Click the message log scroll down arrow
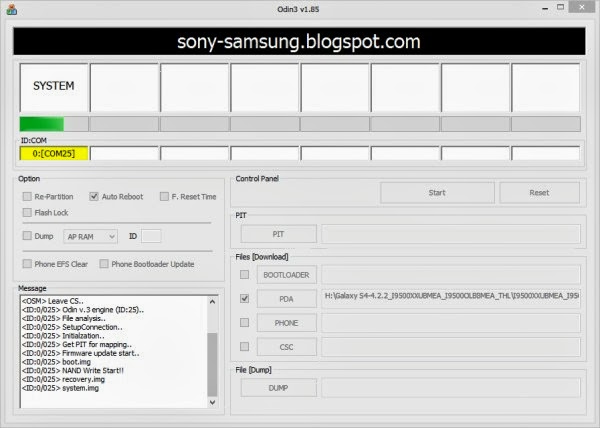 (x=213, y=402)
